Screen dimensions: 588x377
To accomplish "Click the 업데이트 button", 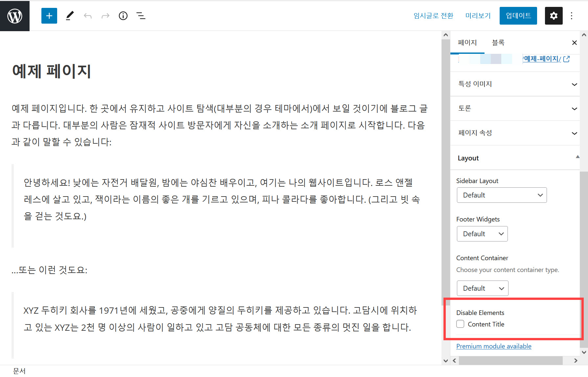I will pos(518,15).
